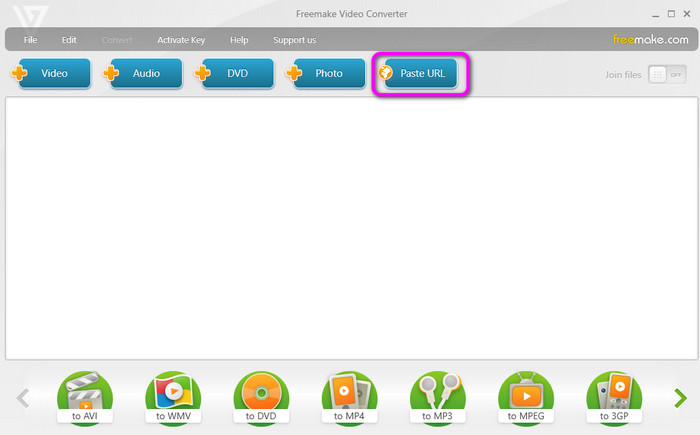Select the to MP3 earphones icon
700x435 pixels.
point(438,397)
